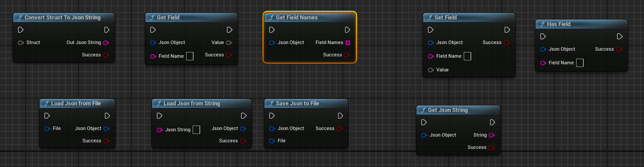Click the File input pin on Load Json from File
This screenshot has width=644, height=167.
[x=47, y=129]
